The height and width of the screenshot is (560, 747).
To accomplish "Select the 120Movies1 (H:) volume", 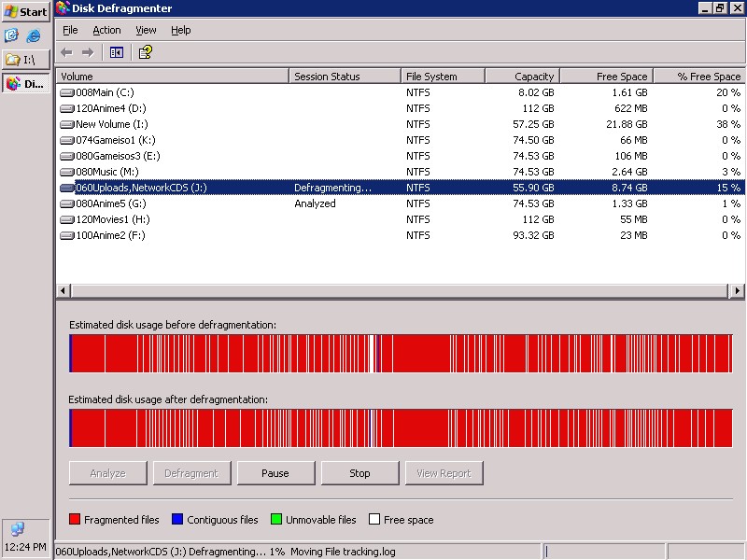I will (x=401, y=220).
